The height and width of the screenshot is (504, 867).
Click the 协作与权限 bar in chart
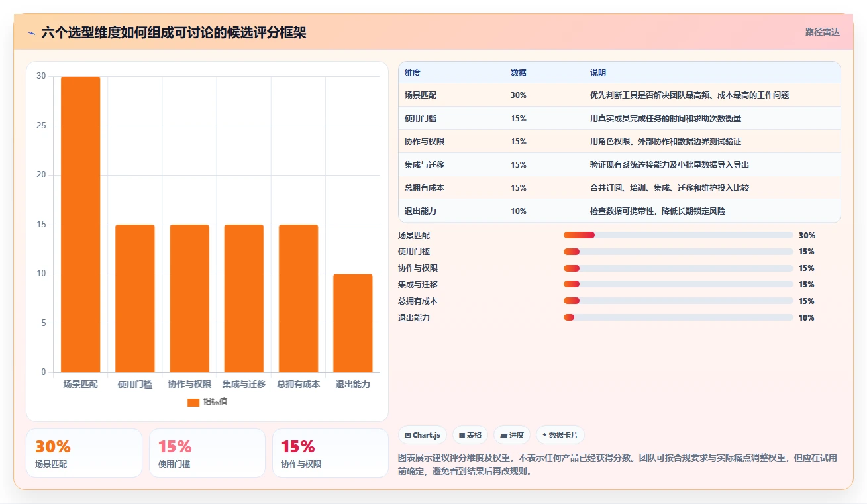point(189,298)
